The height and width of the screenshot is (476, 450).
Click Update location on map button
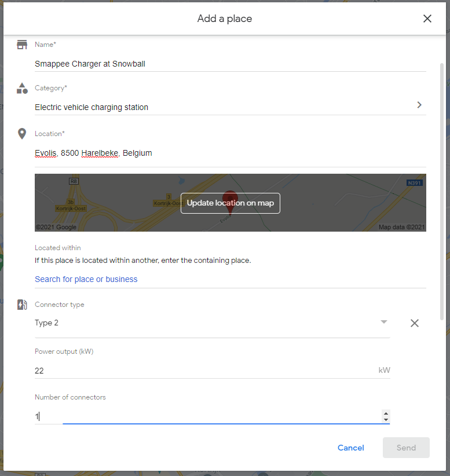(230, 203)
